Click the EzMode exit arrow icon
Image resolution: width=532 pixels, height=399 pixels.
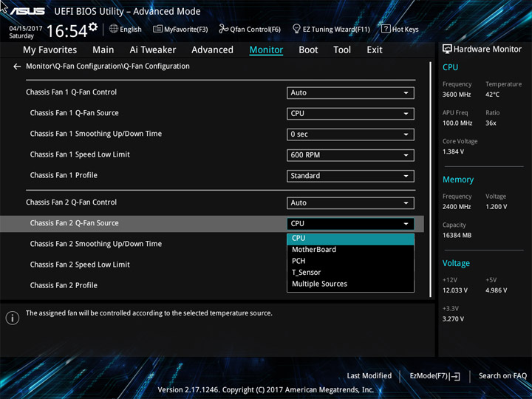pyautogui.click(x=455, y=376)
